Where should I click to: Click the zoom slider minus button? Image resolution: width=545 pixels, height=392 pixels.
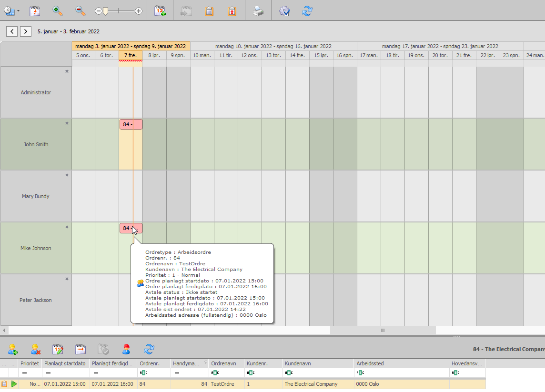click(x=98, y=11)
